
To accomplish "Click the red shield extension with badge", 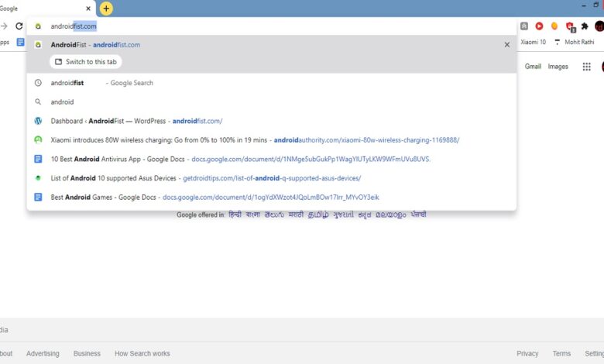I will pos(570,26).
